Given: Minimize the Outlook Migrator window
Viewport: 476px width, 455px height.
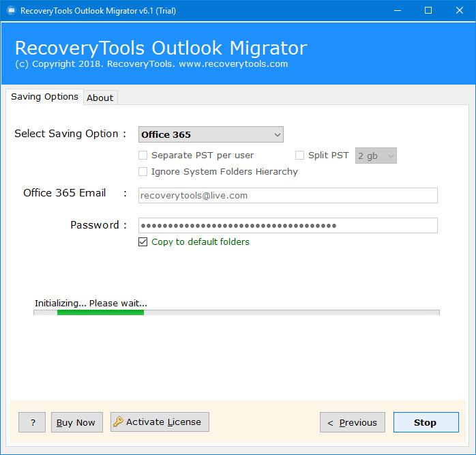Looking at the screenshot, I should [x=398, y=11].
